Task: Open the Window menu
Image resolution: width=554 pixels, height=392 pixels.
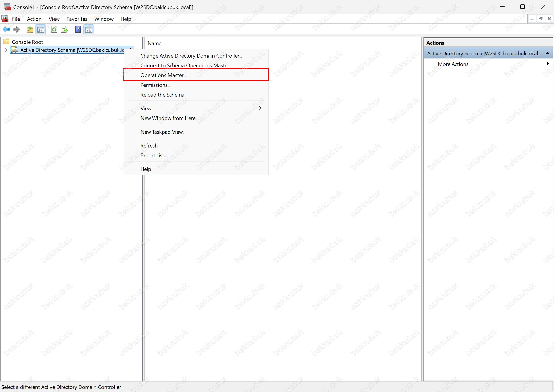Action: pyautogui.click(x=104, y=19)
